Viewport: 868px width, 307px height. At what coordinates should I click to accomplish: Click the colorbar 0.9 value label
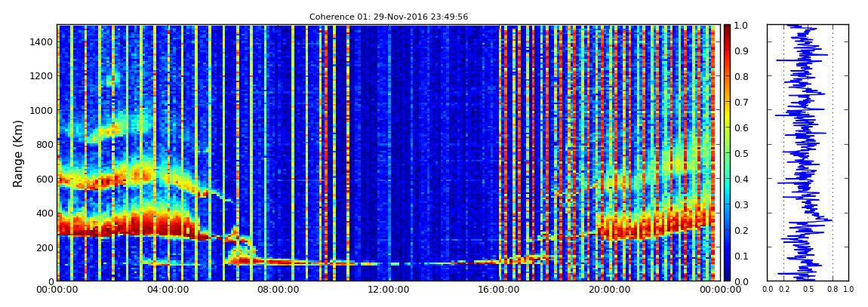(740, 51)
